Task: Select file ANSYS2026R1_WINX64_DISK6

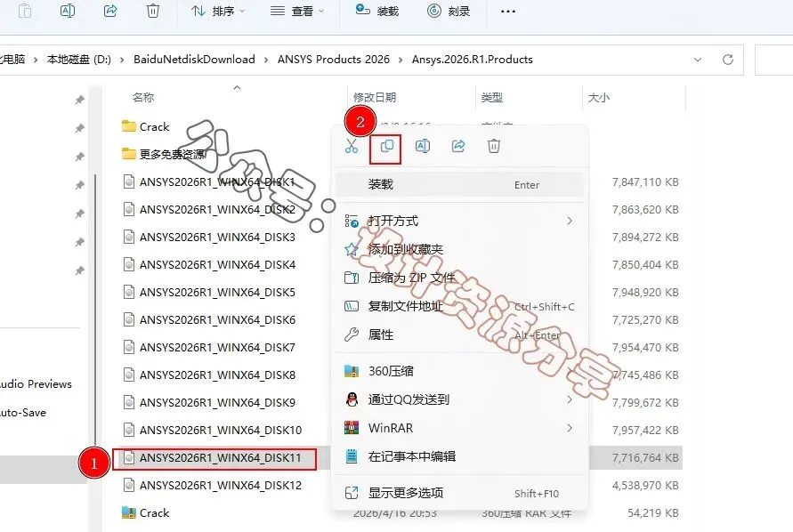Action: point(209,319)
